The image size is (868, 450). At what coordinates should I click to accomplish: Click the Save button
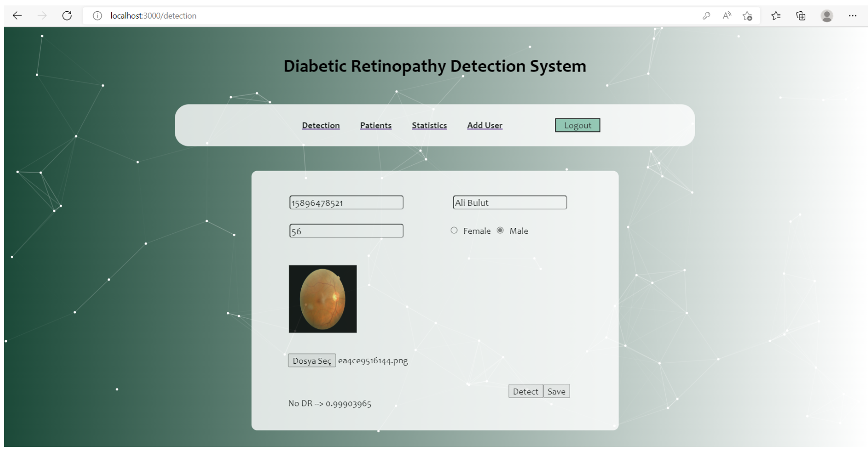click(556, 391)
